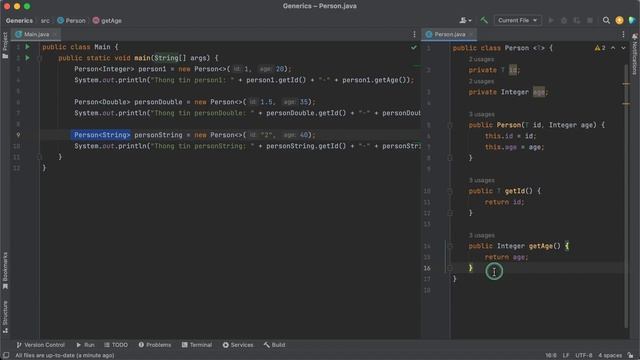Image resolution: width=640 pixels, height=360 pixels.
Task: Click line number 16 in Person.java gutter
Action: click(427, 268)
